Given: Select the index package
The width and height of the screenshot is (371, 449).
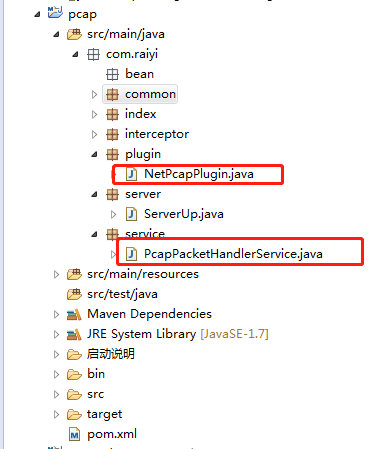Looking at the screenshot, I should pos(141,114).
